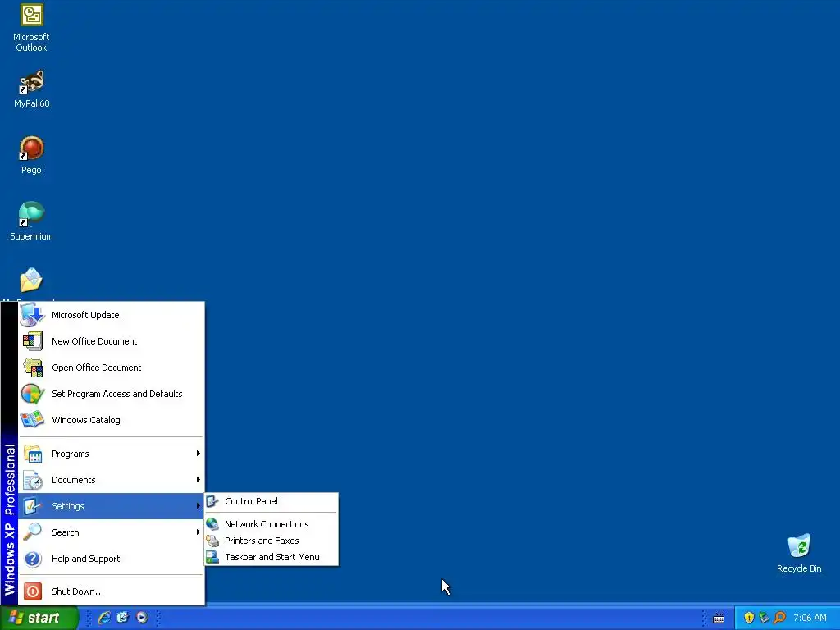Click the Programs submenu arrow
The width and height of the screenshot is (840, 630).
pos(199,454)
